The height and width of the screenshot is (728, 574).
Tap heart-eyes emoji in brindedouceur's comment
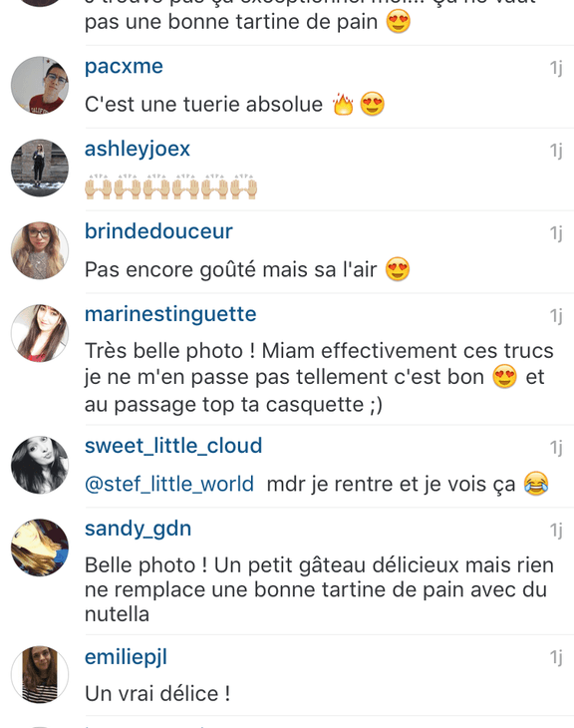point(398,269)
